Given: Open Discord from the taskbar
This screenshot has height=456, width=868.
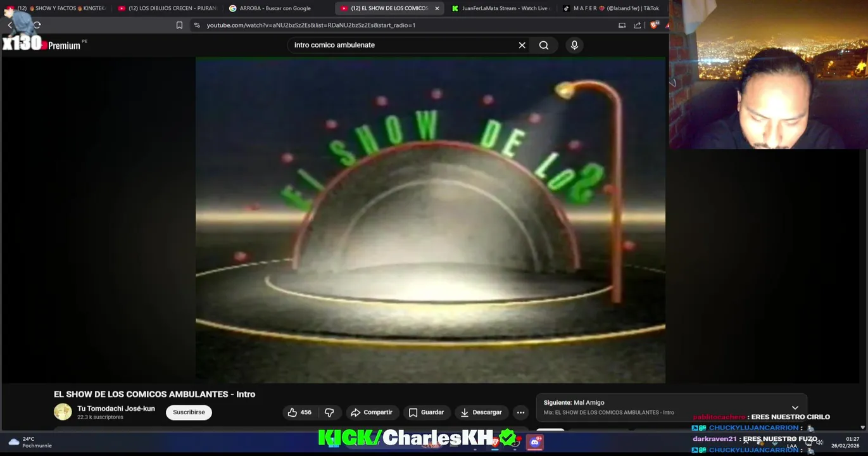Looking at the screenshot, I should pyautogui.click(x=534, y=442).
